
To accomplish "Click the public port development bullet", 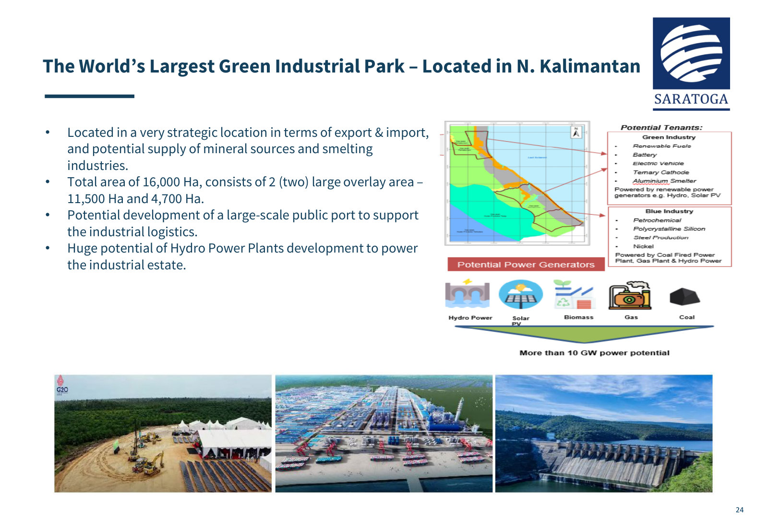I will coord(243,223).
